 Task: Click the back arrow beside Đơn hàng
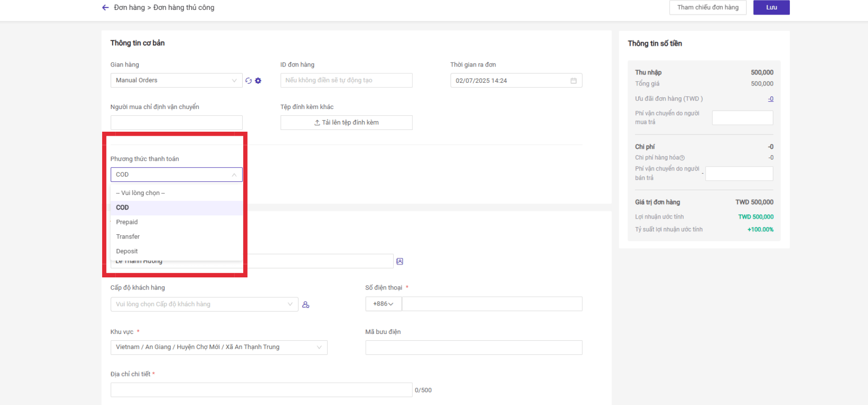pyautogui.click(x=105, y=8)
